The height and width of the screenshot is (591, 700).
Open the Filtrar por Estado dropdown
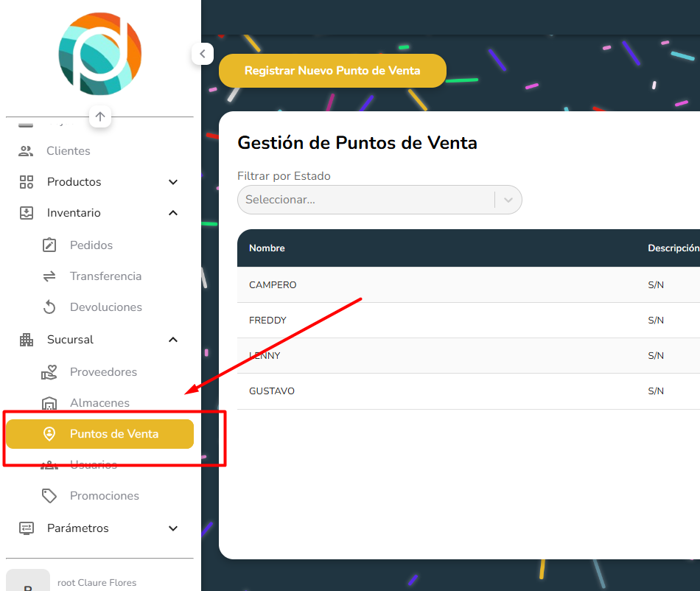[379, 200]
